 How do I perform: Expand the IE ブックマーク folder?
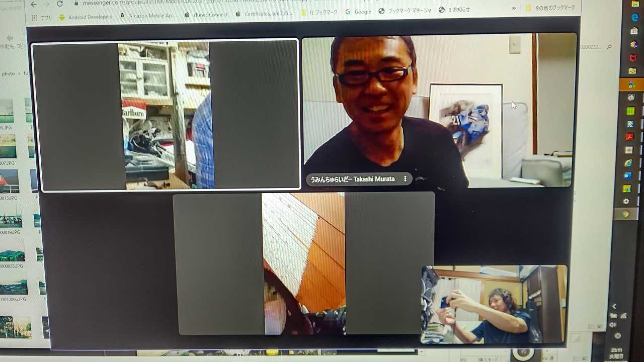319,13
